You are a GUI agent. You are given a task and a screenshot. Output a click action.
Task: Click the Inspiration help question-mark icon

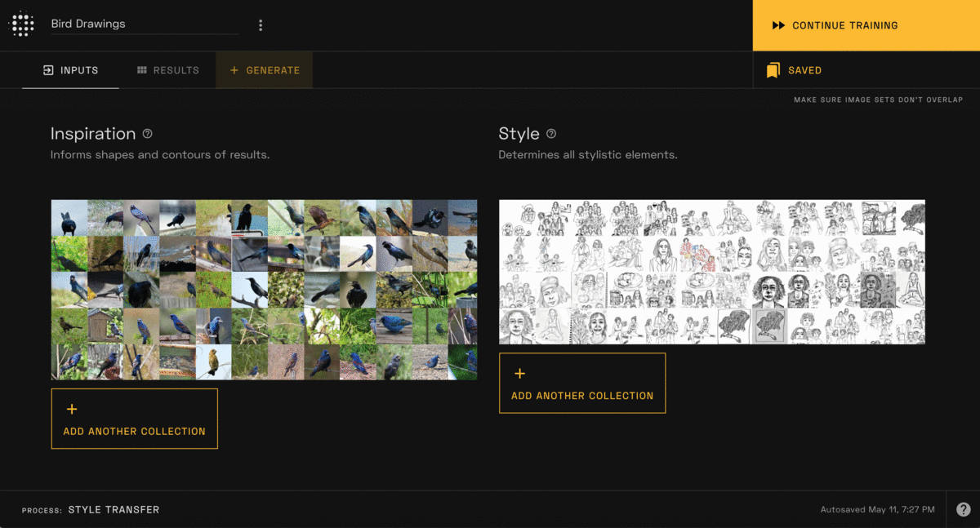[x=149, y=131]
